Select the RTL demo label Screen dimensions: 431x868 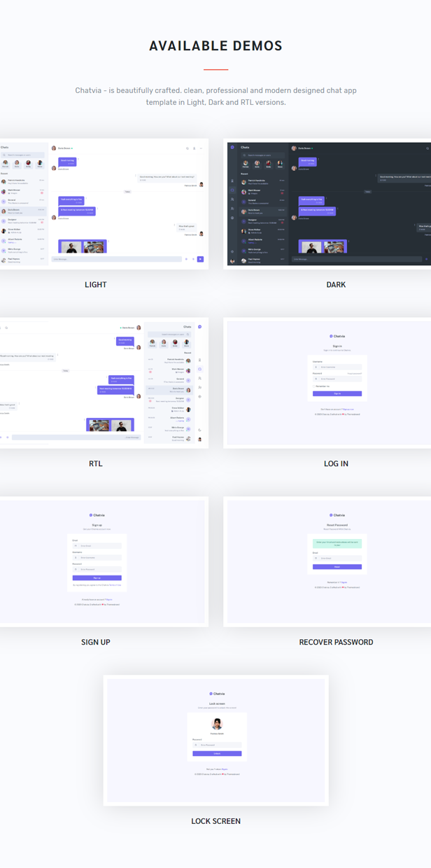pos(96,463)
